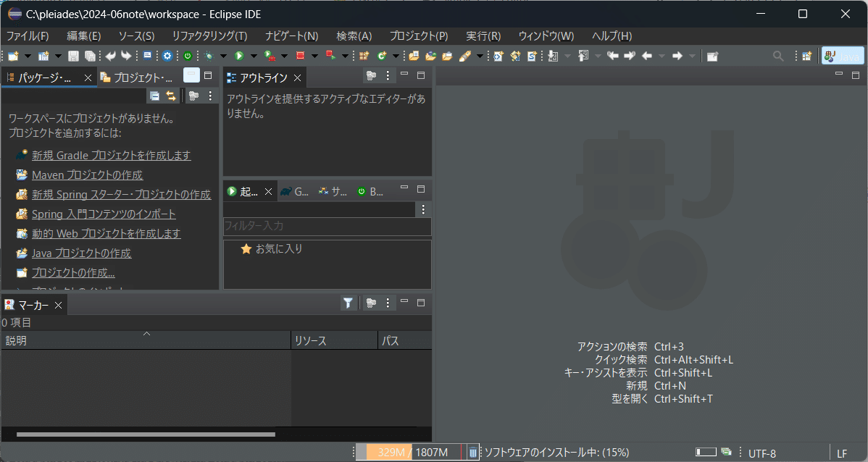Collapse all in Package Explorer
Screen dimensions: 868x462
155,96
